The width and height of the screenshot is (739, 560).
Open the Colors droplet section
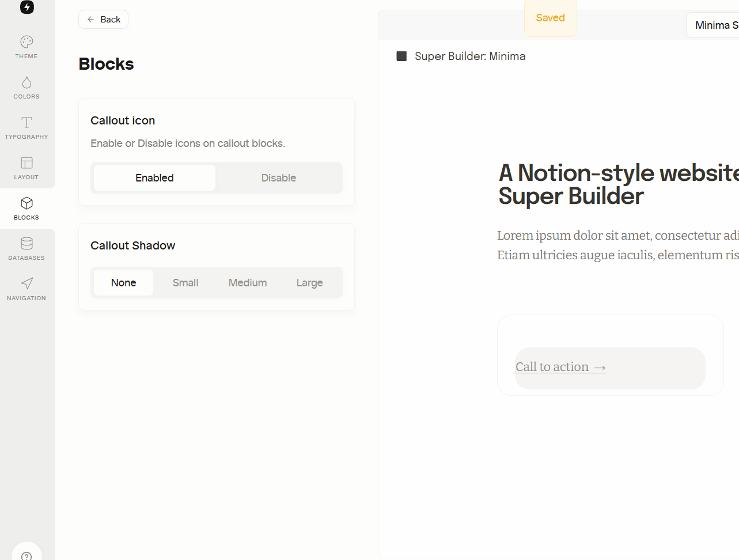point(26,88)
